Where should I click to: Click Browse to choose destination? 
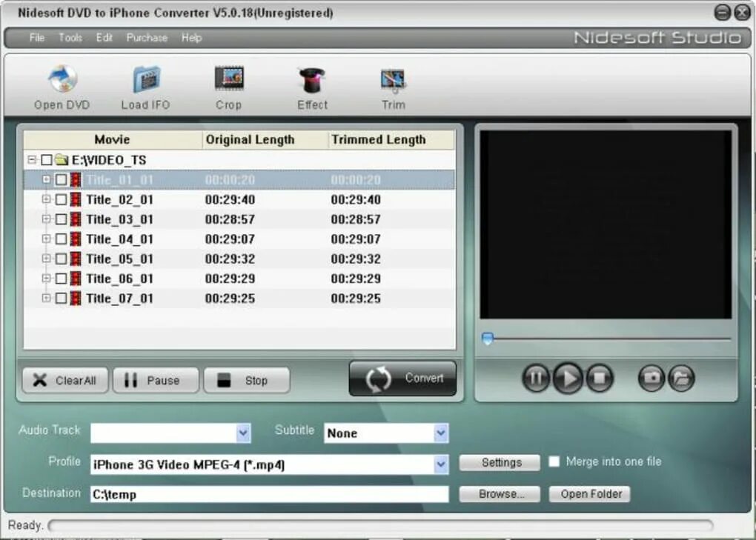pos(500,494)
